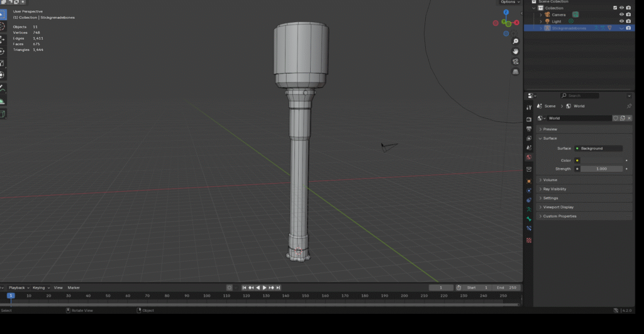644x334 pixels.
Task: Click the Strength value slider
Action: [601, 169]
